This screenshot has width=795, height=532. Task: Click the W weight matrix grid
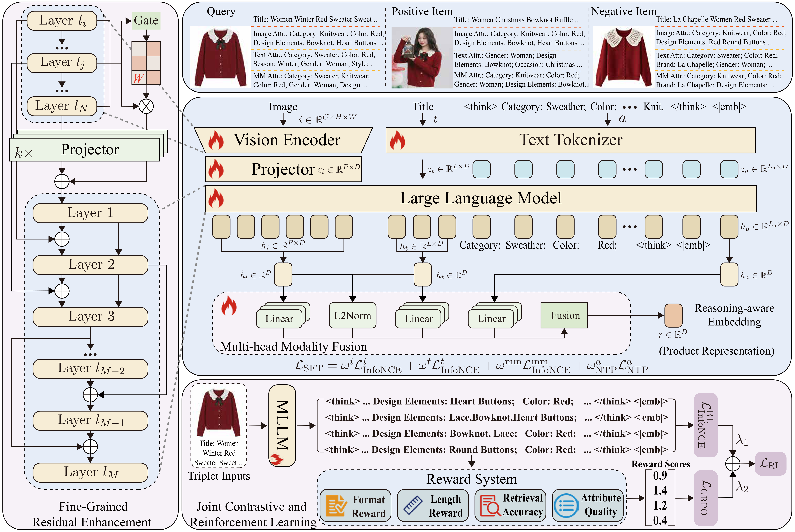coord(146,63)
